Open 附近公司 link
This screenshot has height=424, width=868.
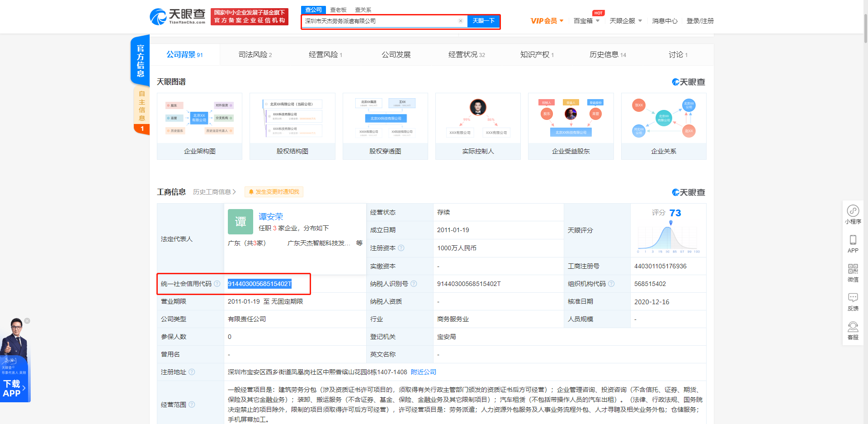(x=424, y=372)
